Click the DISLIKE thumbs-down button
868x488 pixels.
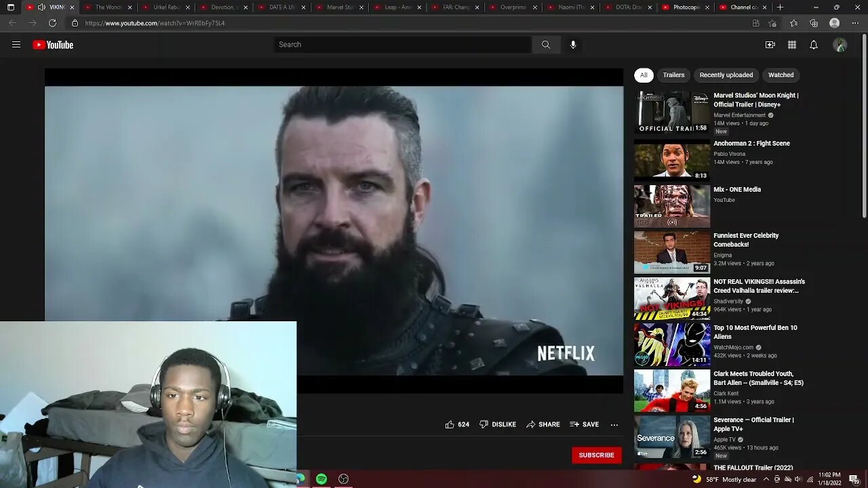pos(498,424)
